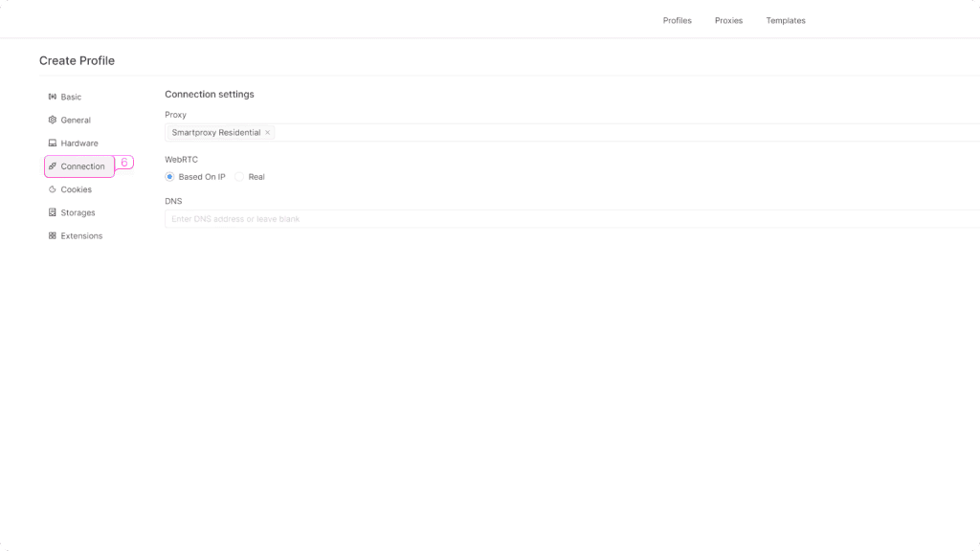This screenshot has width=980, height=551.
Task: Click the General settings gear icon
Action: click(53, 120)
